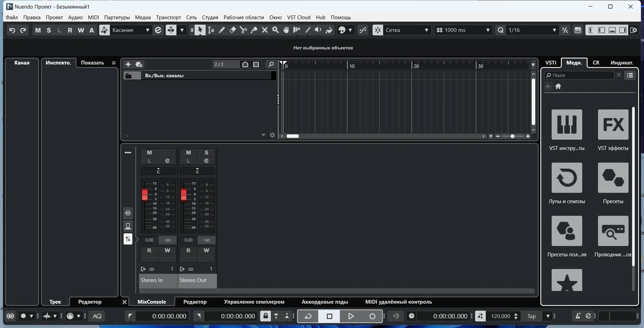Mute the Stereo In channel
The width and height of the screenshot is (644, 328).
tap(149, 152)
